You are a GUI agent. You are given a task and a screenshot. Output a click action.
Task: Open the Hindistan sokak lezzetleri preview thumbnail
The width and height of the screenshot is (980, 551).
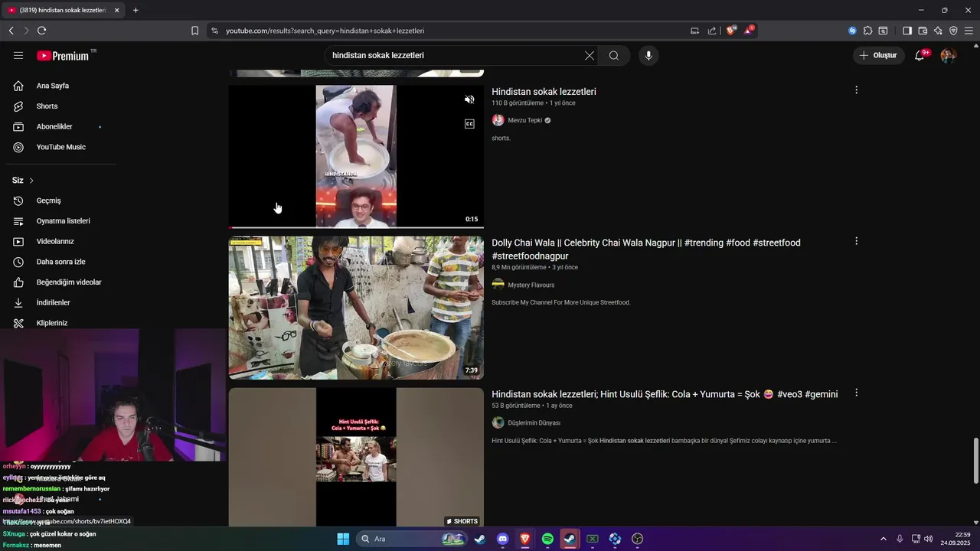[x=356, y=156]
